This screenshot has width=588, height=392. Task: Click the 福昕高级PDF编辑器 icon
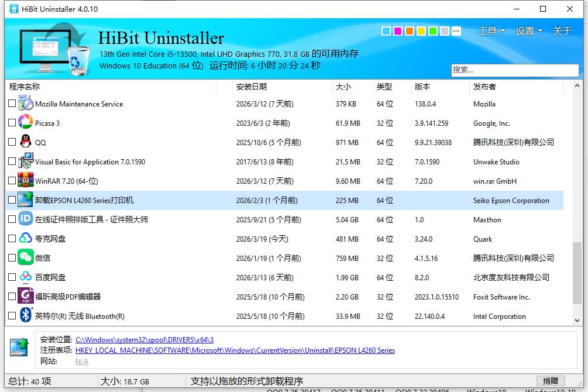(26, 296)
